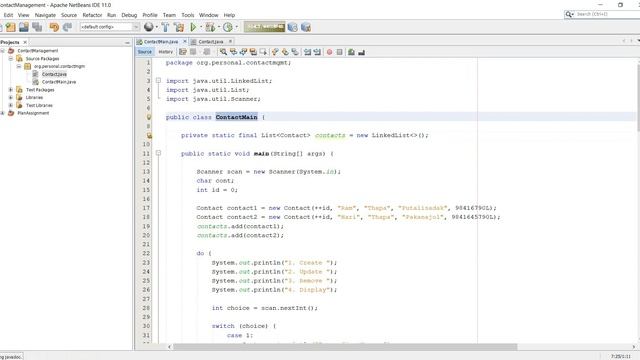
Task: Open dropdown arrow beside Profile Project
Action: (x=236, y=27)
